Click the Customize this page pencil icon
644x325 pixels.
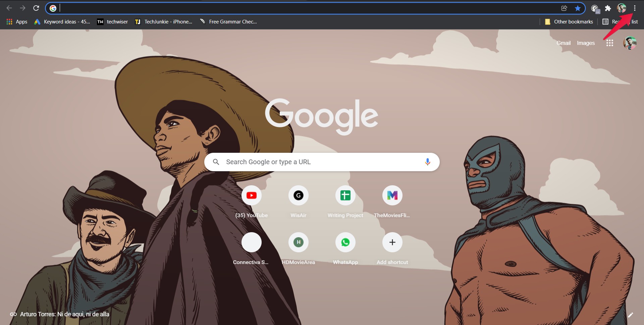[x=631, y=315]
